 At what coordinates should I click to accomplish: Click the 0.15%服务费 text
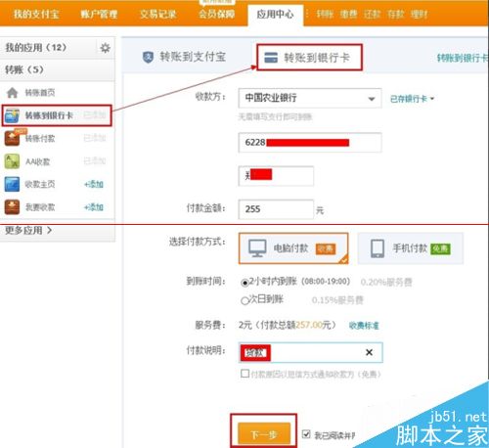[337, 300]
